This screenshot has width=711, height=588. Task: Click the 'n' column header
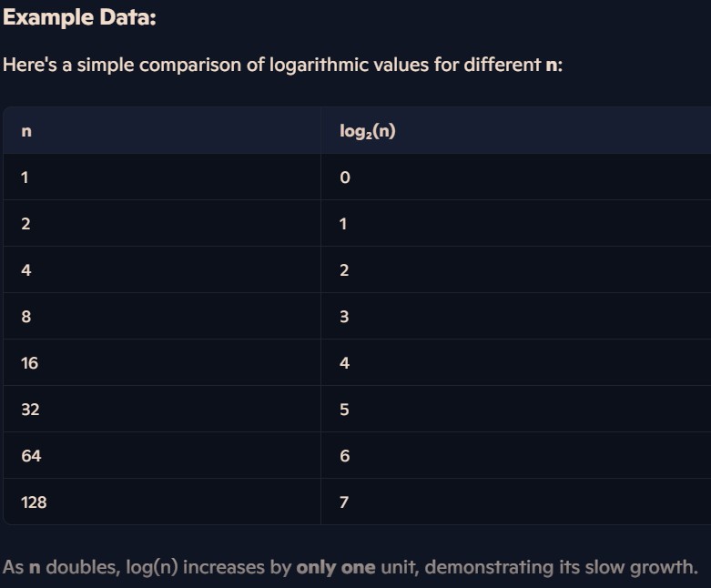point(26,131)
